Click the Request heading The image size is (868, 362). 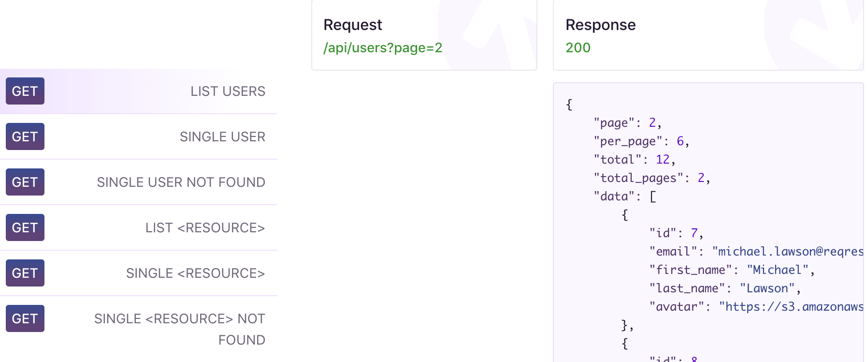353,25
